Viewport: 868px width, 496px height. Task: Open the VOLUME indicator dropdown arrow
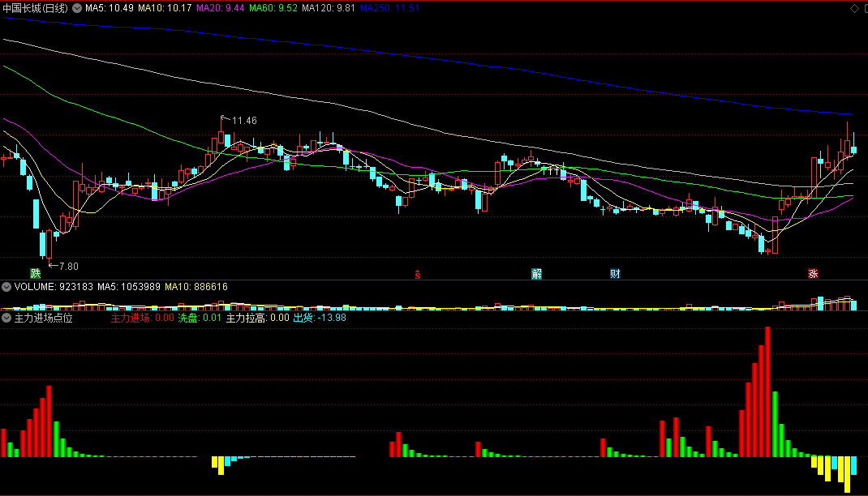click(6, 287)
